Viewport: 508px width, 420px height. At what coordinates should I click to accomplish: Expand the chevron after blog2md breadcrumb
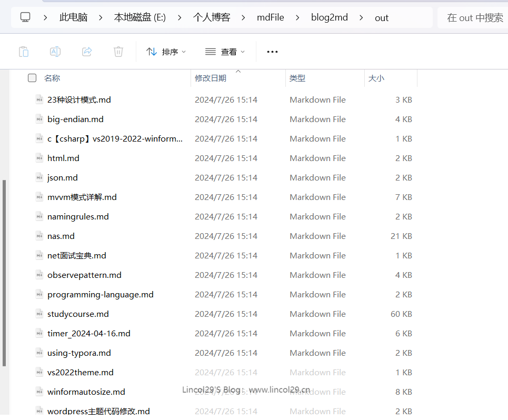click(361, 17)
